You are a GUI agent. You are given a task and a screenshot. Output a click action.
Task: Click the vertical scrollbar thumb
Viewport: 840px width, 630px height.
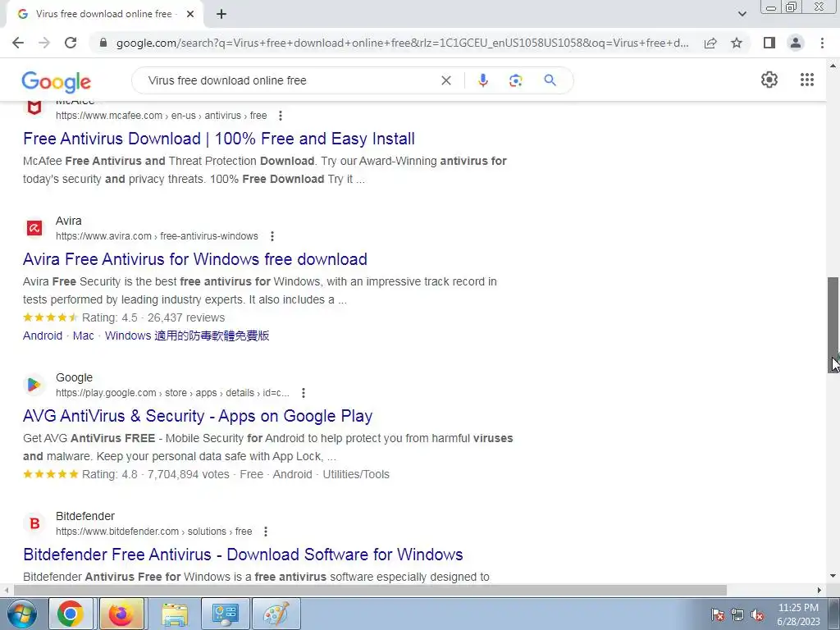pyautogui.click(x=833, y=325)
